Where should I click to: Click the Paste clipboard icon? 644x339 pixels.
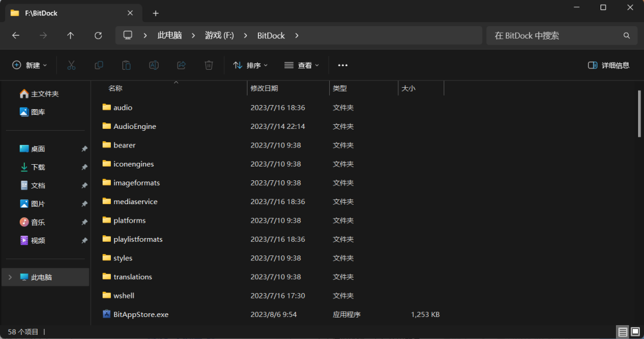coord(126,65)
